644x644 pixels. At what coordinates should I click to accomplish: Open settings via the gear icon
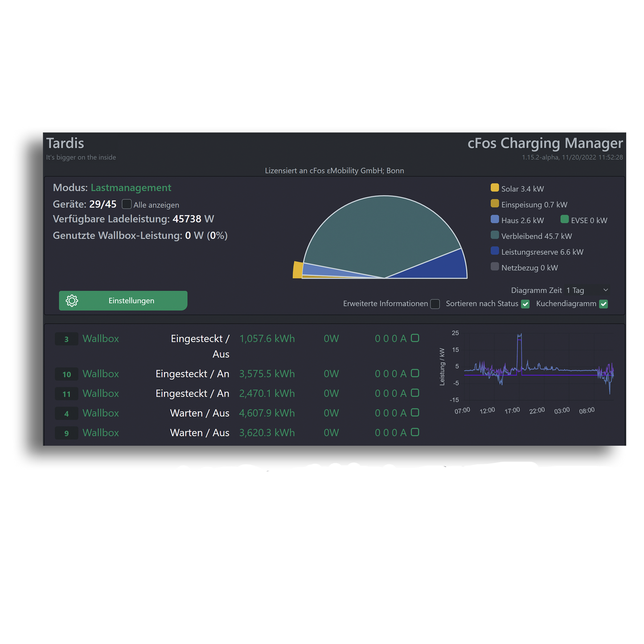72,300
